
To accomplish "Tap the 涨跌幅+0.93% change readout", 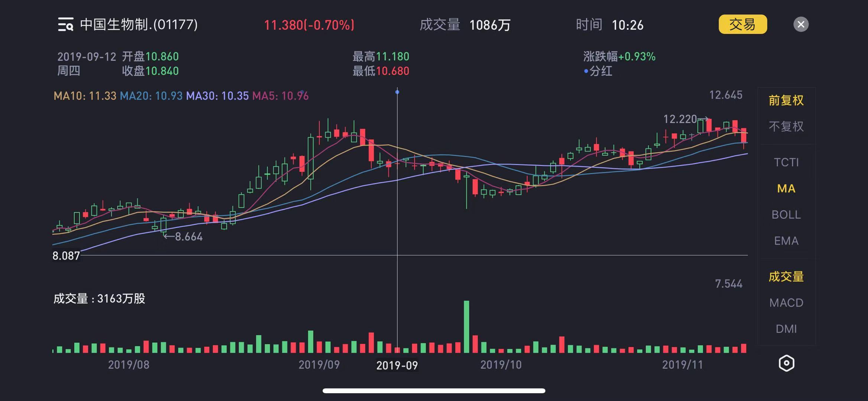I will pyautogui.click(x=620, y=56).
